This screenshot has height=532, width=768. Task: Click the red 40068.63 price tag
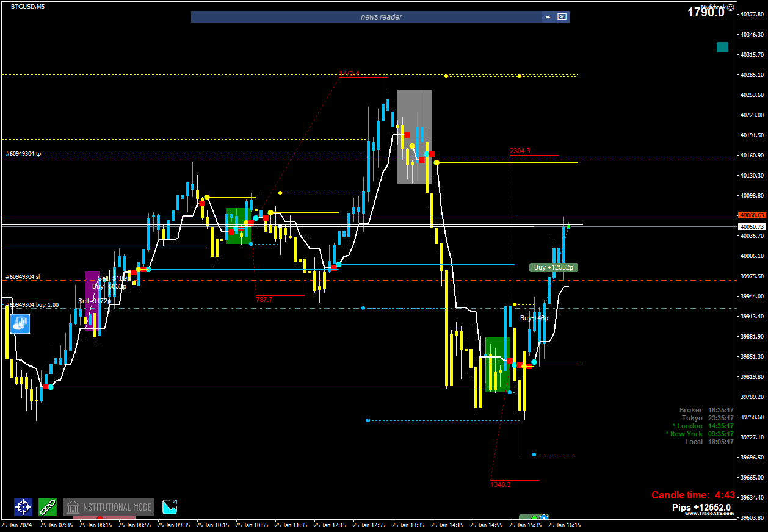(x=752, y=215)
